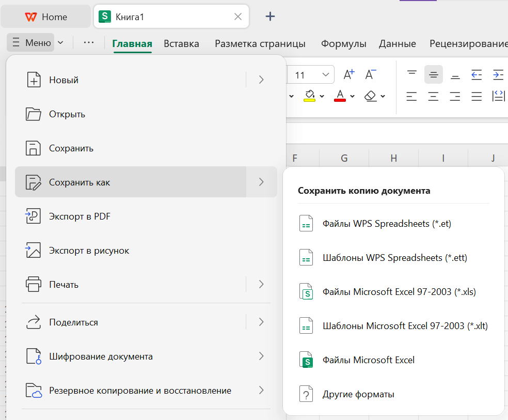This screenshot has width=508, height=420.
Task: Toggle middle vertical alignment button
Action: pyautogui.click(x=433, y=74)
